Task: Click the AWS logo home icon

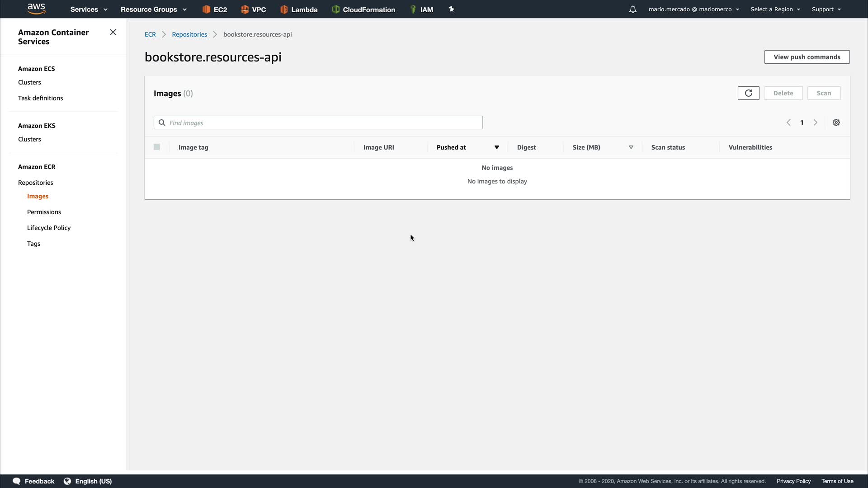Action: coord(36,9)
